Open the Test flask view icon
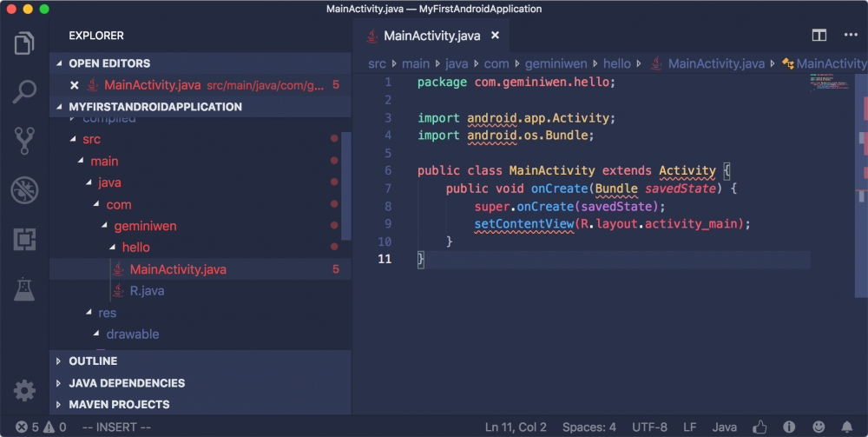This screenshot has height=437, width=868. click(24, 289)
